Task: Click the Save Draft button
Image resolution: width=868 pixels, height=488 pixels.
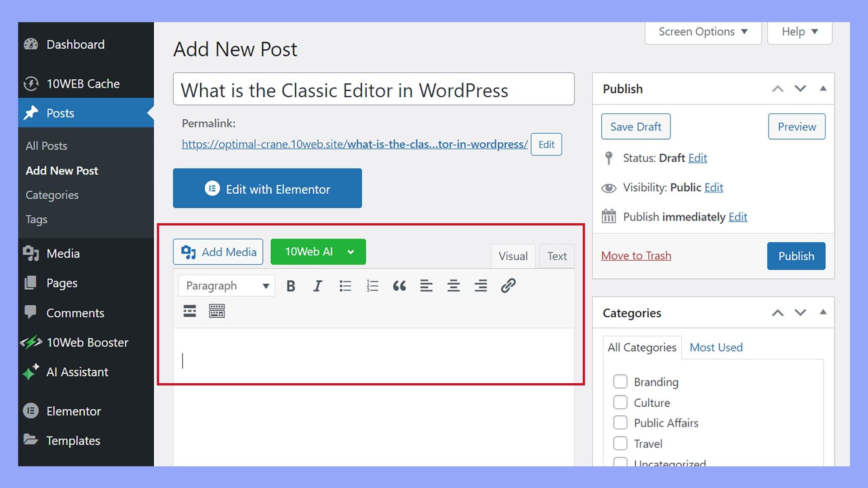Action: (x=635, y=127)
